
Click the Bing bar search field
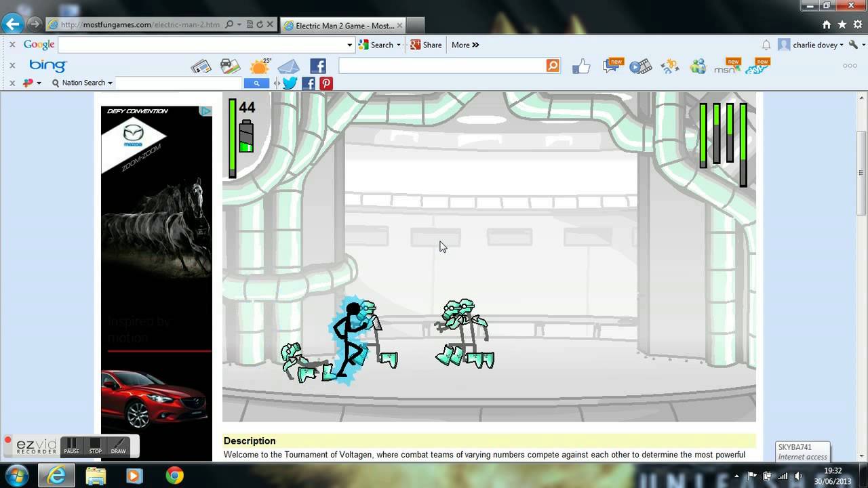coord(442,66)
